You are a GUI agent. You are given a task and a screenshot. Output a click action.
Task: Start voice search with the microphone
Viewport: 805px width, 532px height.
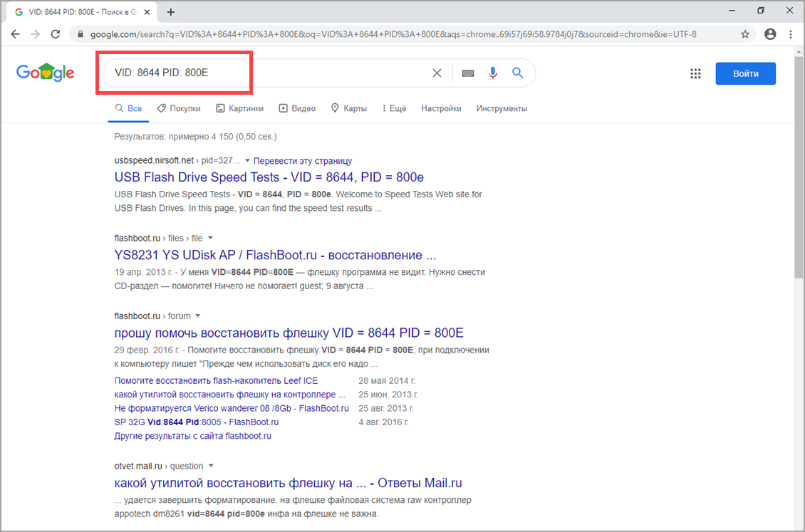pos(493,73)
